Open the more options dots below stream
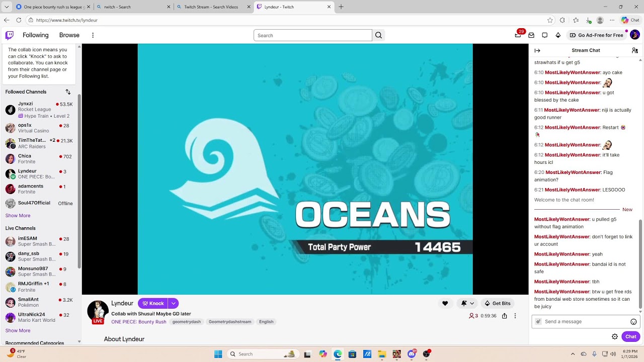This screenshot has height=362, width=644. [515, 316]
